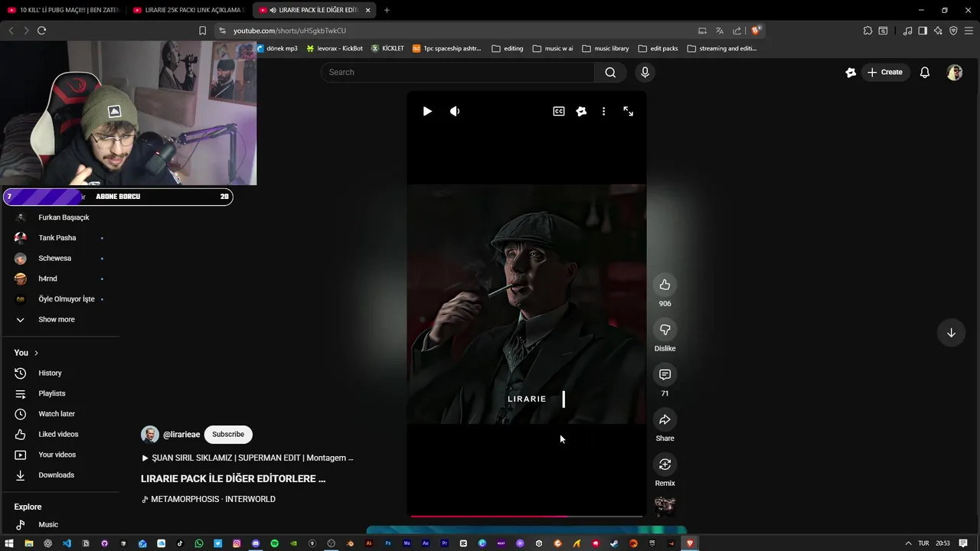
Task: Open the Brave playlist music note icon
Action: (x=907, y=31)
